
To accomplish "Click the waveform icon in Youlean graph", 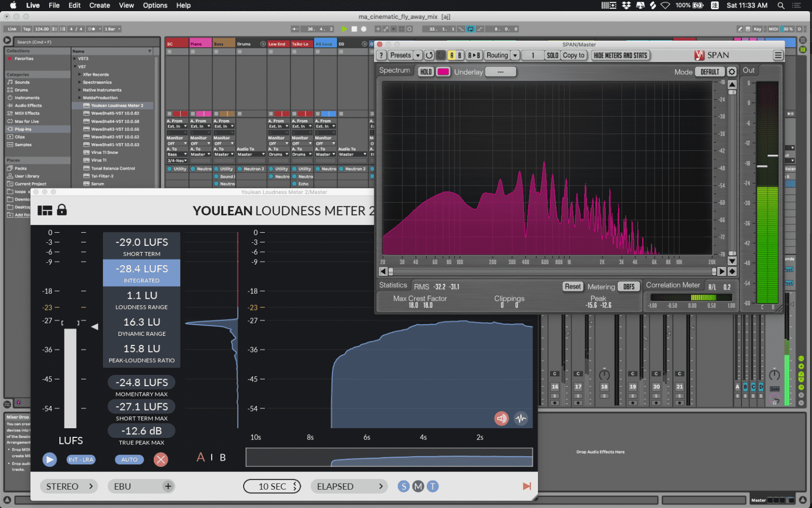I will click(x=521, y=419).
